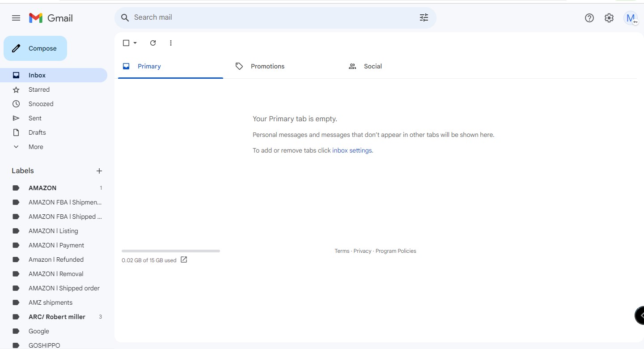This screenshot has height=349, width=644.
Task: Click the Starred star icon
Action: click(x=16, y=89)
